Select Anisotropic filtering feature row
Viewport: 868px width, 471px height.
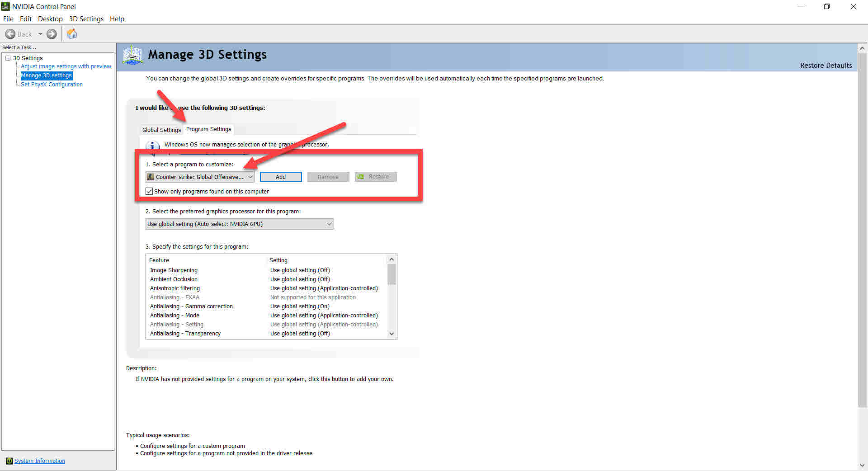(267, 288)
